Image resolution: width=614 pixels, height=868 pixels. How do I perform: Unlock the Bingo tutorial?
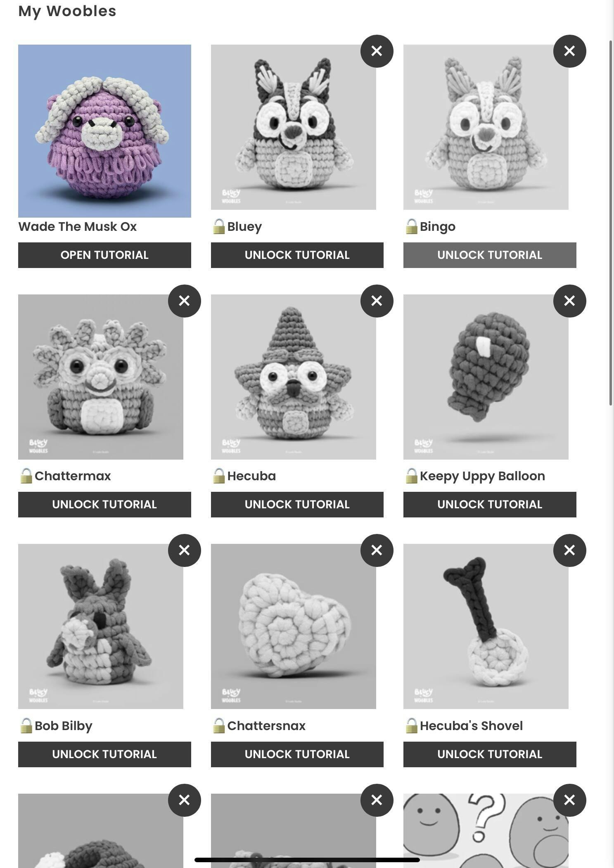490,255
